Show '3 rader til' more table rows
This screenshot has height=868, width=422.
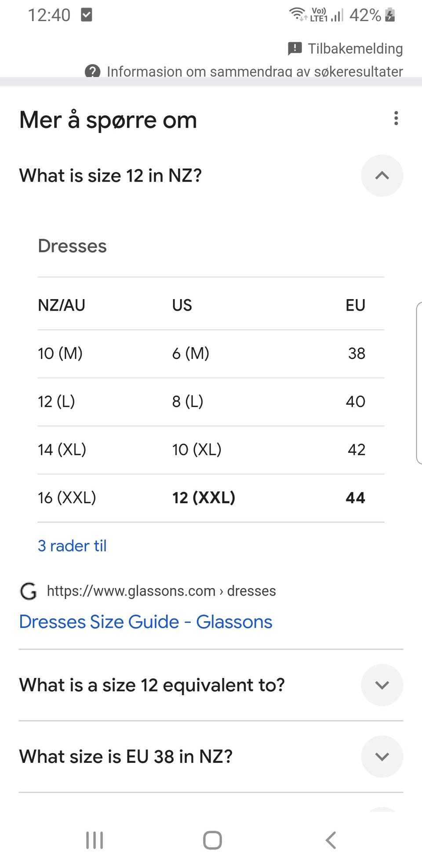tap(72, 546)
